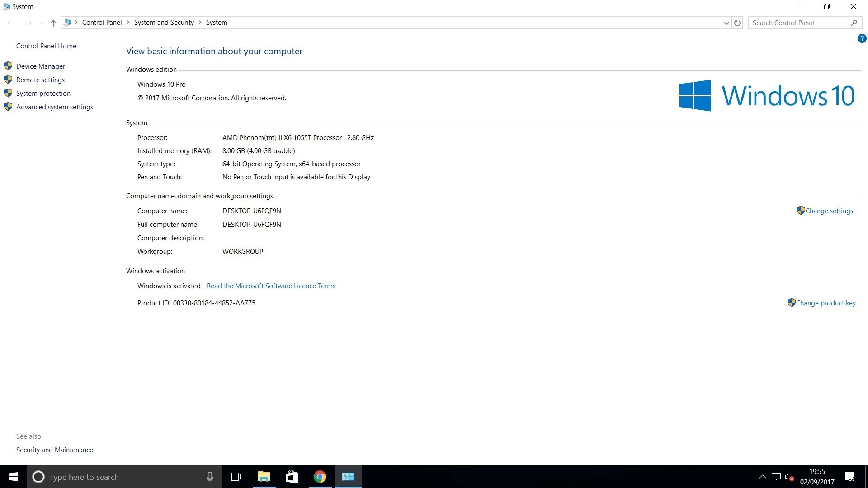The height and width of the screenshot is (488, 868).
Task: Read the Microsoft Software Licence Terms
Action: click(271, 286)
